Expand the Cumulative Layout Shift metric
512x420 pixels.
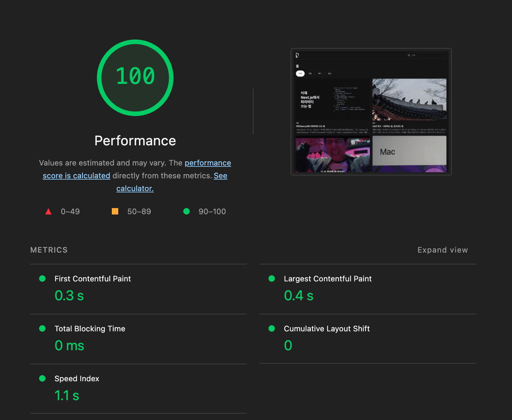368,339
